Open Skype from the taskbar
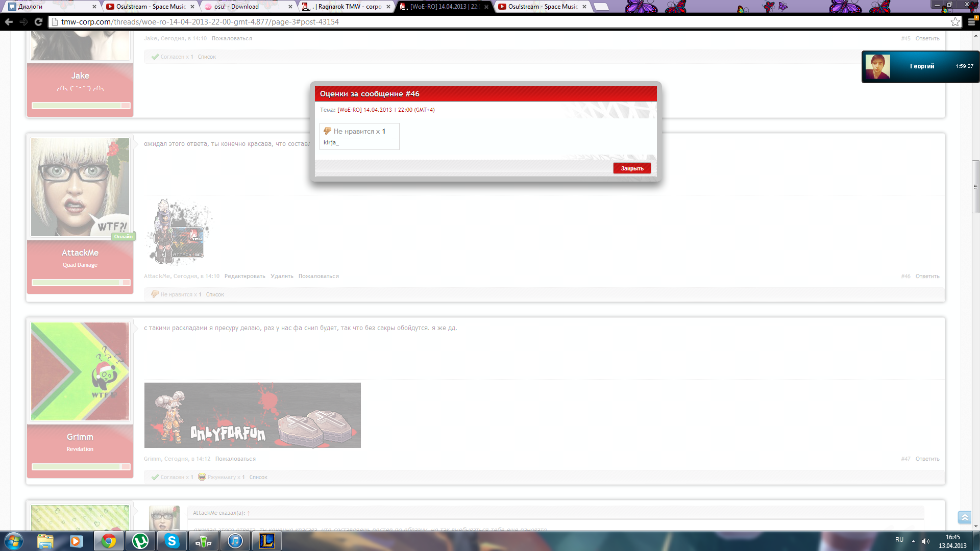The width and height of the screenshot is (980, 551). pos(172,541)
